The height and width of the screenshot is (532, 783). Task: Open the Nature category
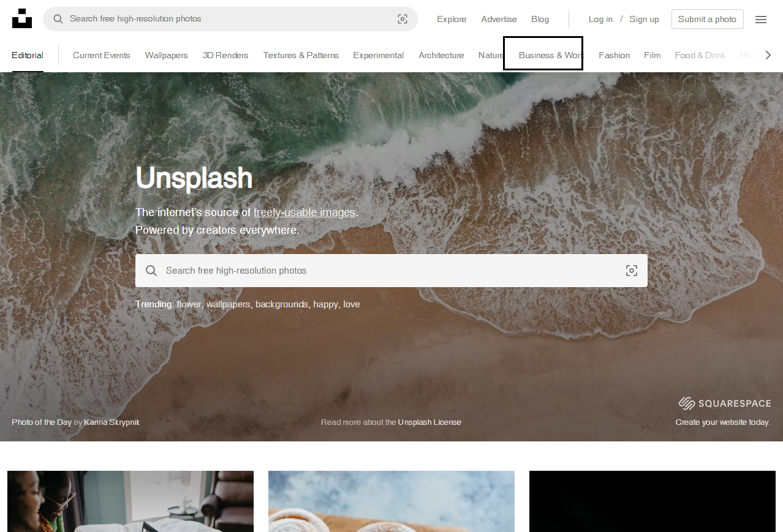491,55
